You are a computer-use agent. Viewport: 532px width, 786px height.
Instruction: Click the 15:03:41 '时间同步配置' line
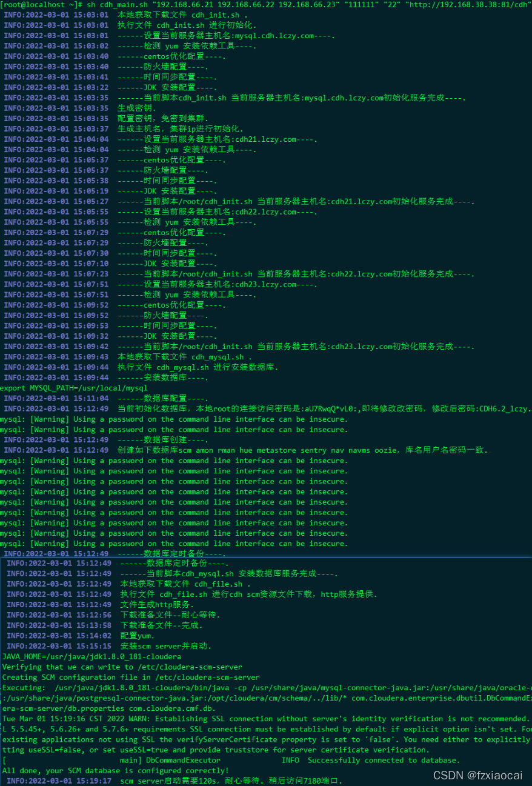click(x=110, y=77)
